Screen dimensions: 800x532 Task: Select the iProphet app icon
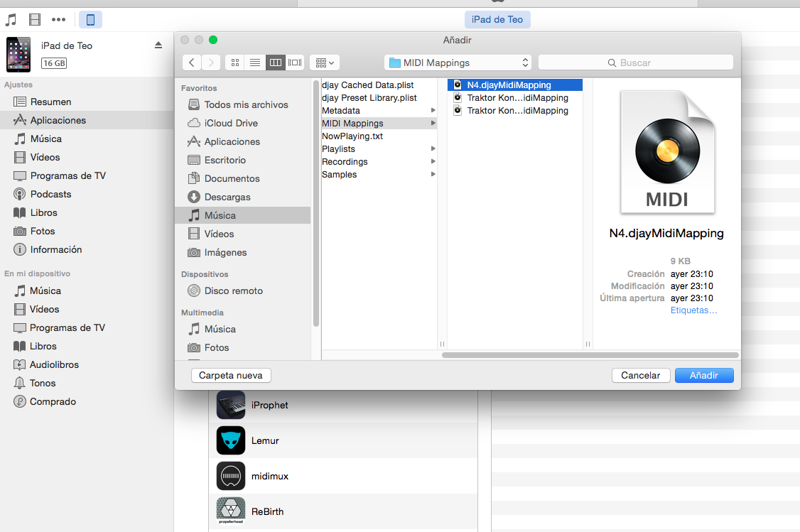click(229, 405)
